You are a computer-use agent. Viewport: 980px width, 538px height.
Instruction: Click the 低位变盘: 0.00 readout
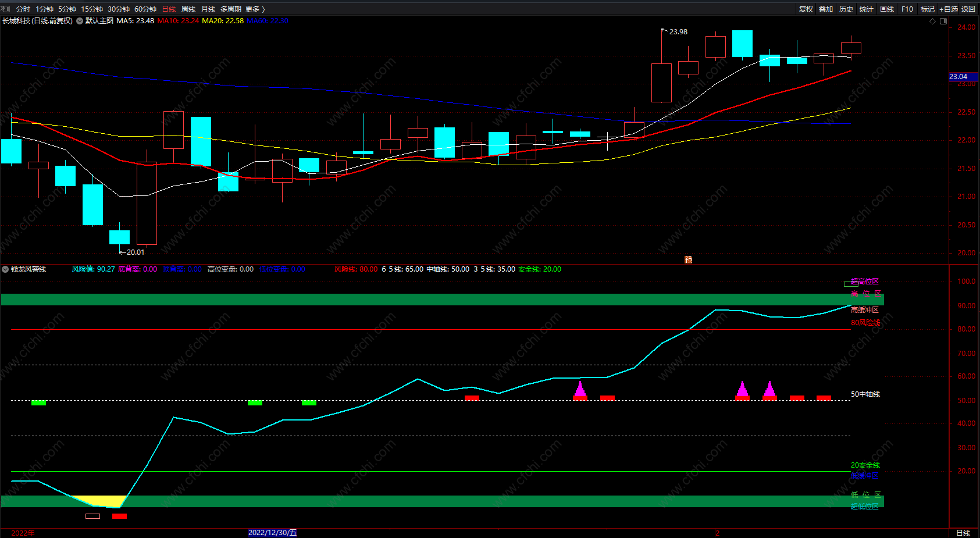point(282,269)
